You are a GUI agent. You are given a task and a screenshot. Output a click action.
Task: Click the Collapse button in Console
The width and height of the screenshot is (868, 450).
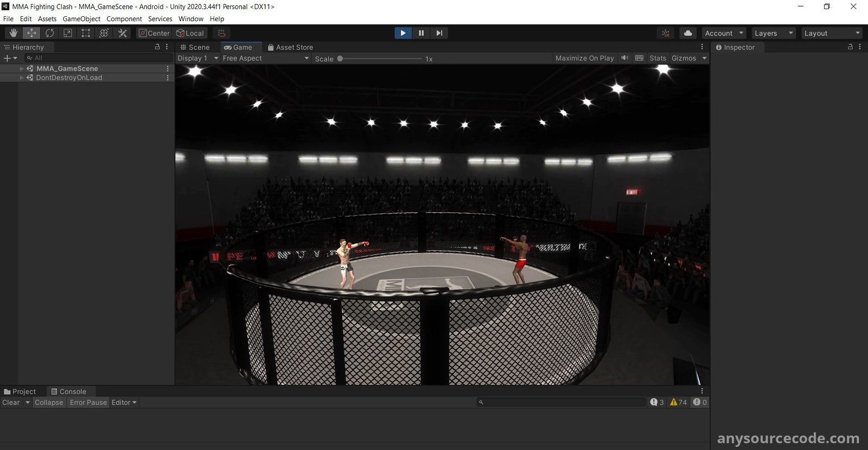click(x=49, y=402)
